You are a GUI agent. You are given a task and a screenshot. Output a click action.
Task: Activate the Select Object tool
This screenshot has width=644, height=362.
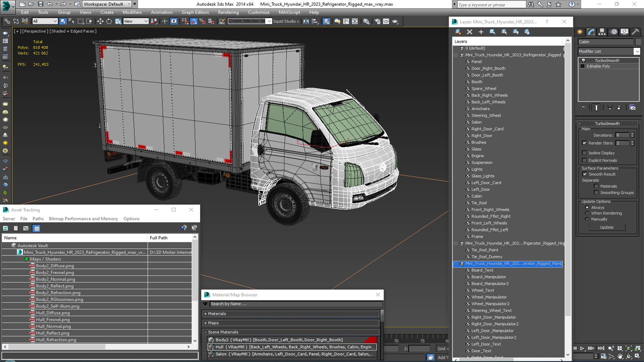63,21
